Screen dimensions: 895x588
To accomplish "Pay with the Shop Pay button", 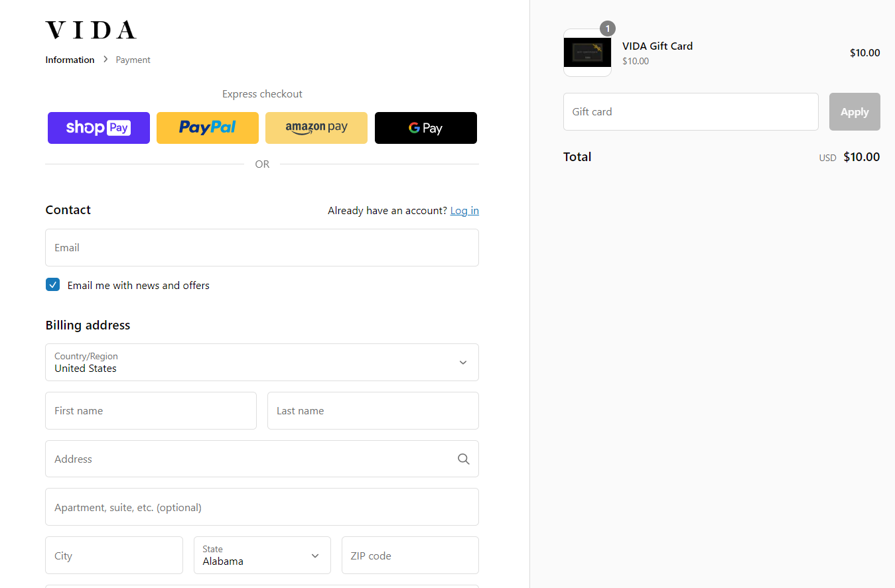I will [99, 128].
